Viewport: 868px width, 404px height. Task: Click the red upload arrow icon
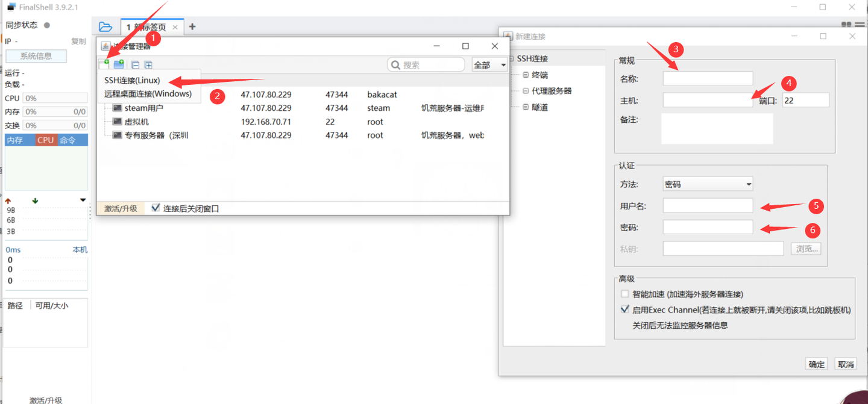click(x=8, y=200)
